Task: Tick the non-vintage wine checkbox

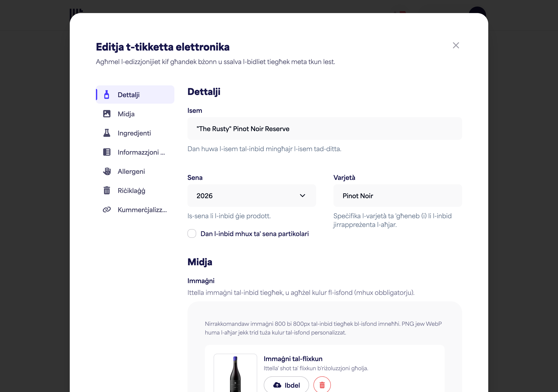Action: coord(192,234)
